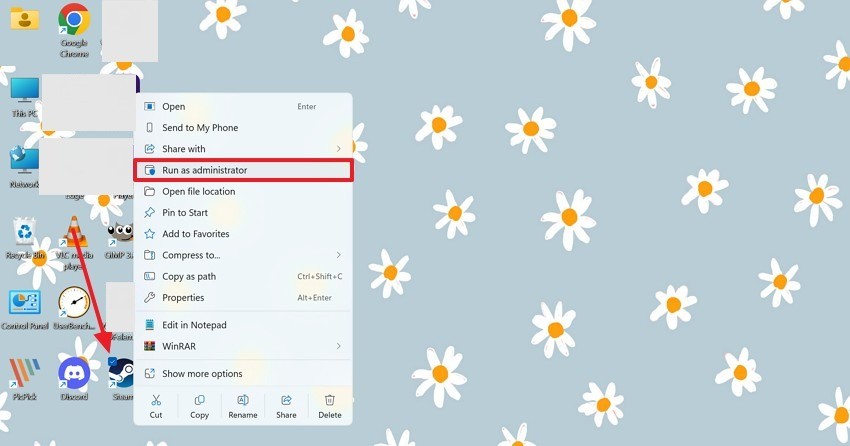Screen dimensions: 850x446
Task: Select the Recycle Bin icon
Action: click(x=25, y=238)
